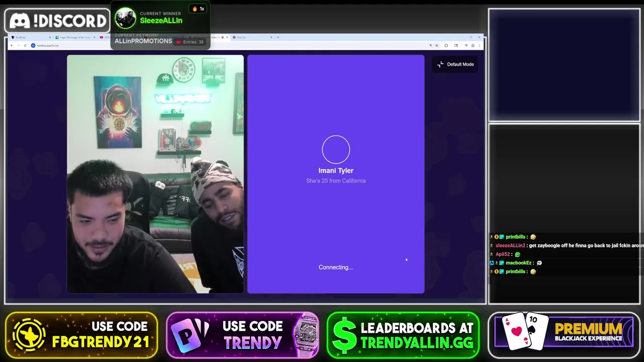Click the sleezeALLin2 chat message
Viewport: 644px width, 362px height.
coord(567,245)
